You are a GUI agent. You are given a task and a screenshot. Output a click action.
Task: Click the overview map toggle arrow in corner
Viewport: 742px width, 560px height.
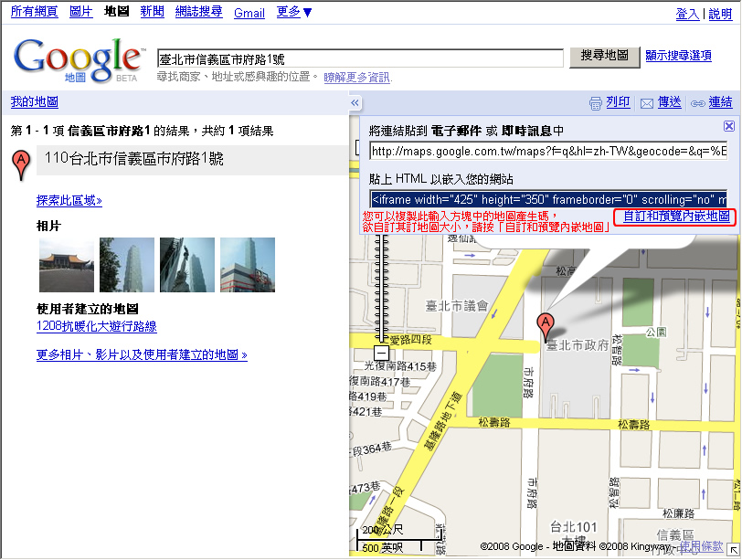pyautogui.click(x=733, y=550)
